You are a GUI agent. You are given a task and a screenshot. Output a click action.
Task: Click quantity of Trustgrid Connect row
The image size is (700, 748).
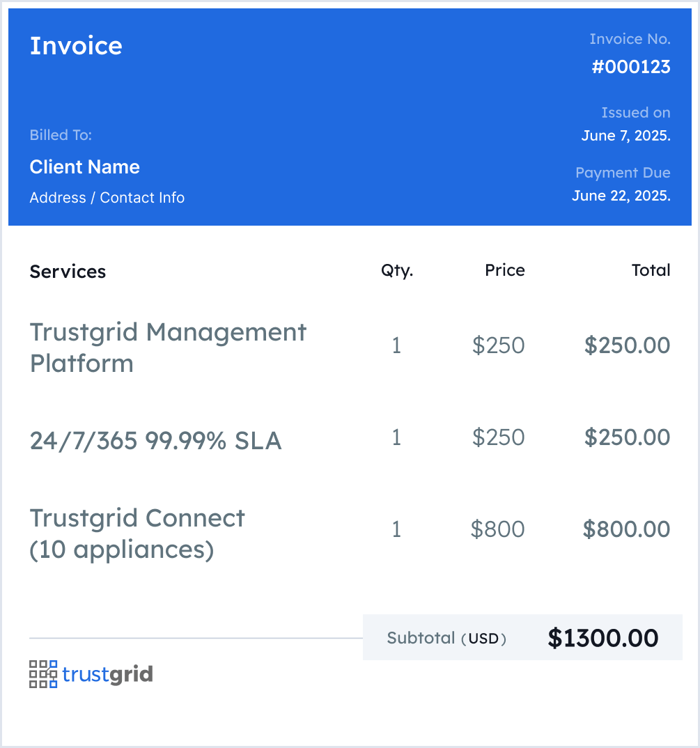click(x=396, y=529)
